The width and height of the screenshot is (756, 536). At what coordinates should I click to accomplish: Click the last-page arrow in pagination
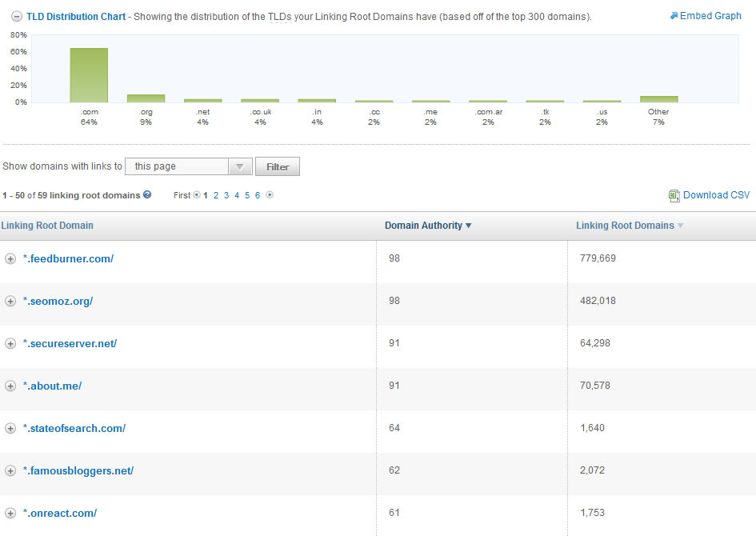pyautogui.click(x=268, y=195)
